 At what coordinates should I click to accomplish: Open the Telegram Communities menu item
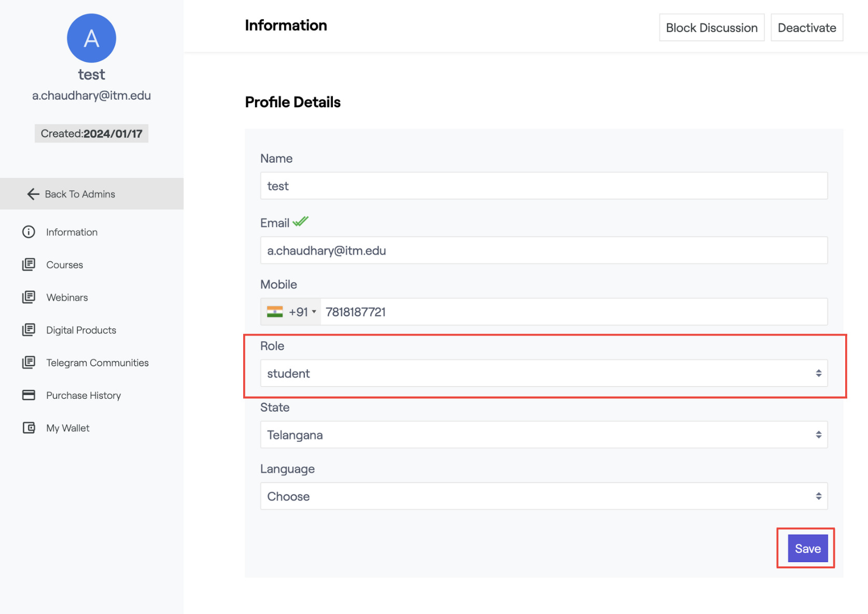[97, 362]
